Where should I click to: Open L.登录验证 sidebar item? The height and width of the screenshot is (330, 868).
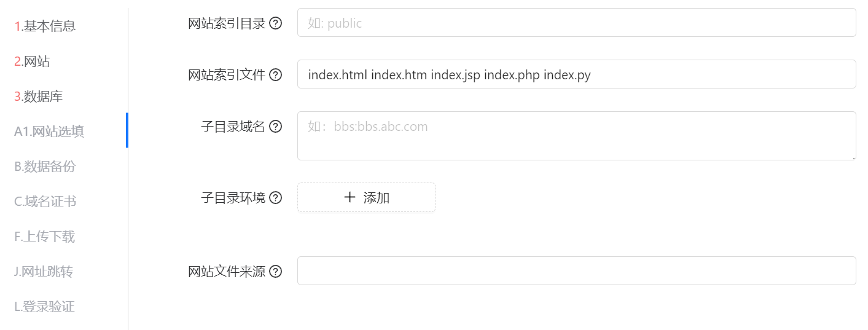point(44,307)
